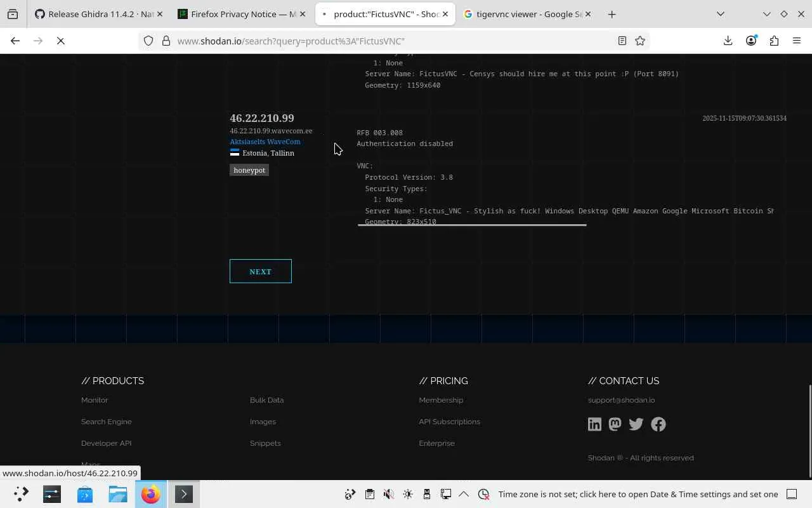This screenshot has height=508, width=812.
Task: Open Search Engine footer link
Action: [107, 422]
